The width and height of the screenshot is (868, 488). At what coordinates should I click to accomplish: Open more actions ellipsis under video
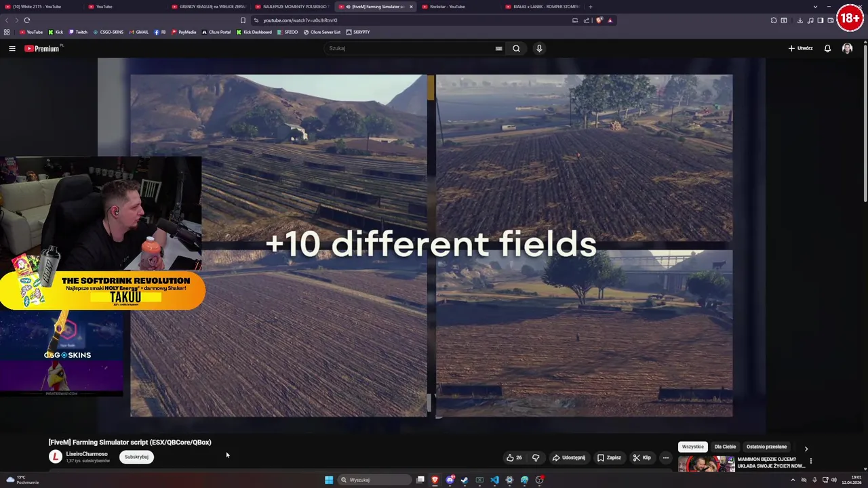point(665,457)
